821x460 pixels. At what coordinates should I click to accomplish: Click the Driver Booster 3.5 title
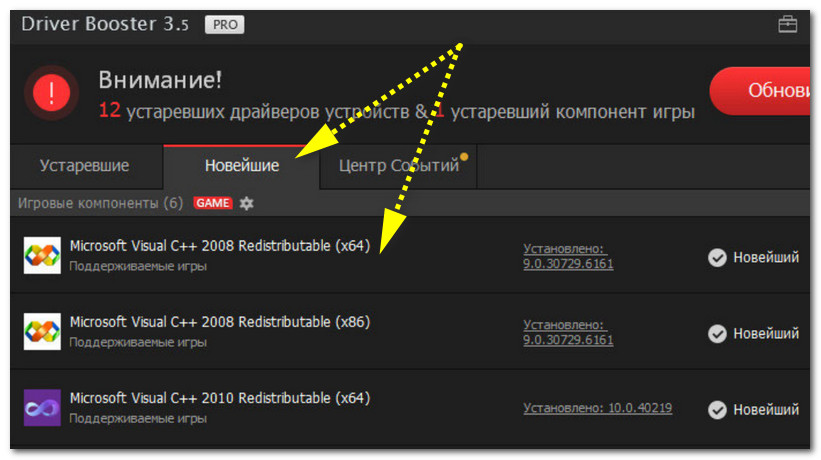pos(105,24)
